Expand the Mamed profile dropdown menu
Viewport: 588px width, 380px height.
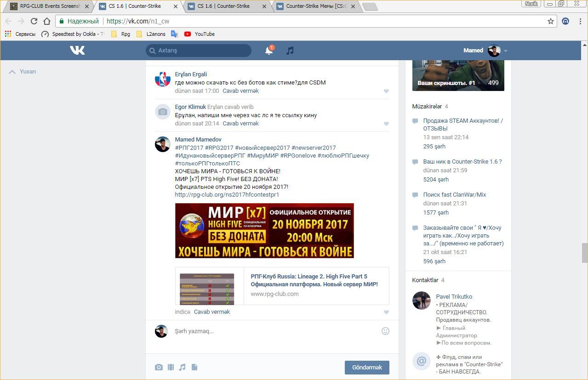506,51
